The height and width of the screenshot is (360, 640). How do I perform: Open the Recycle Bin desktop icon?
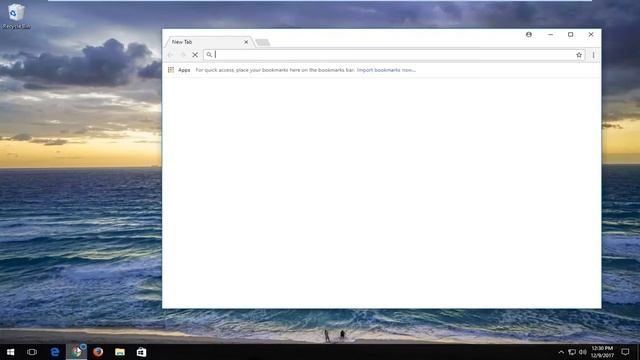pos(16,16)
